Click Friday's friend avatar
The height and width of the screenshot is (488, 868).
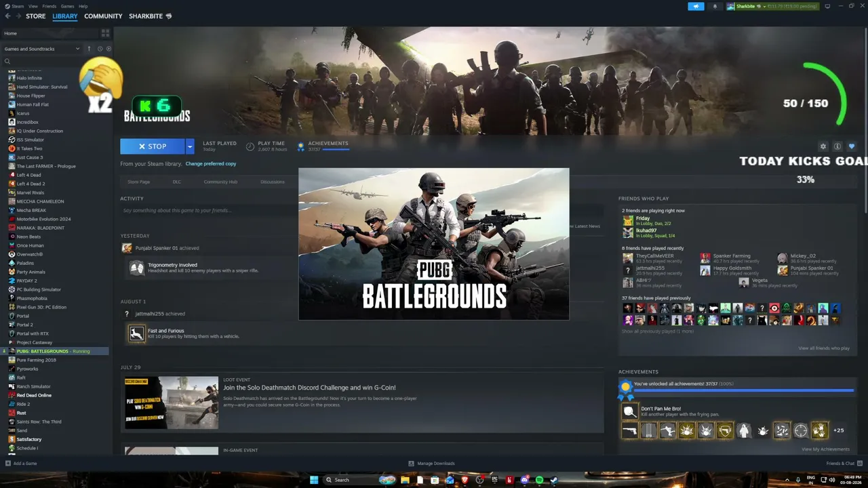[x=628, y=220]
